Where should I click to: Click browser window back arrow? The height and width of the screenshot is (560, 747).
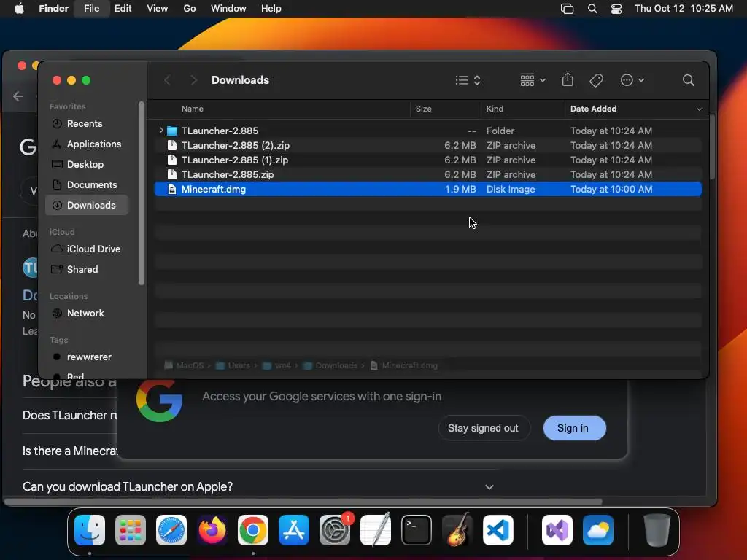click(x=18, y=96)
